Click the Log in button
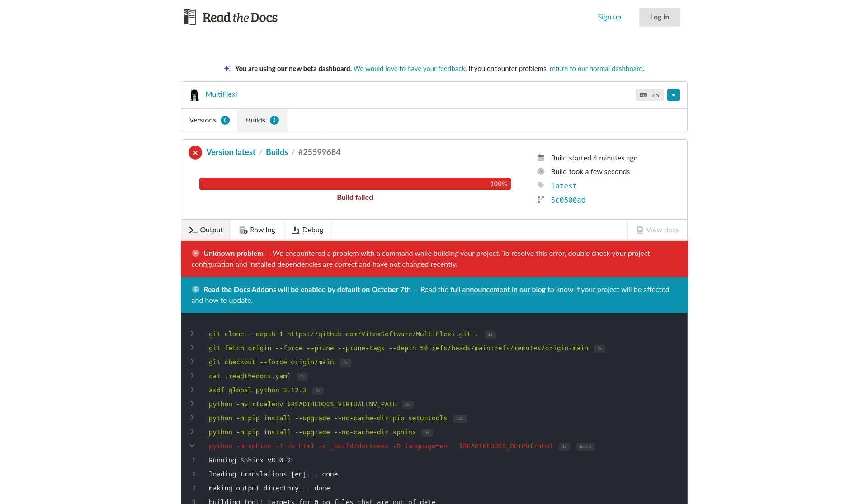 click(660, 17)
